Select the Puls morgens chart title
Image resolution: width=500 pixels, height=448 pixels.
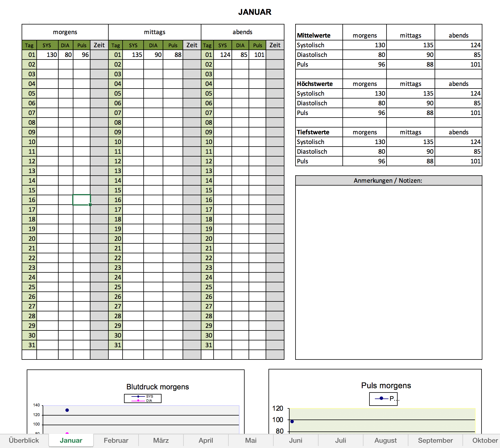pyautogui.click(x=386, y=385)
